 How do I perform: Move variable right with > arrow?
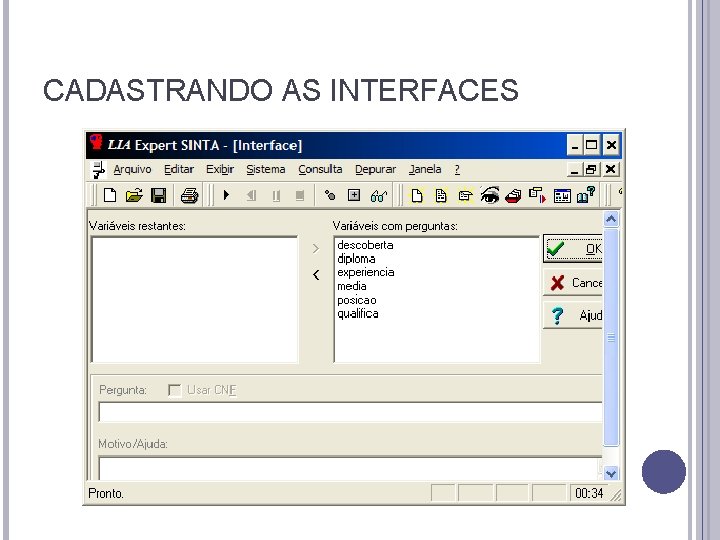[x=315, y=248]
